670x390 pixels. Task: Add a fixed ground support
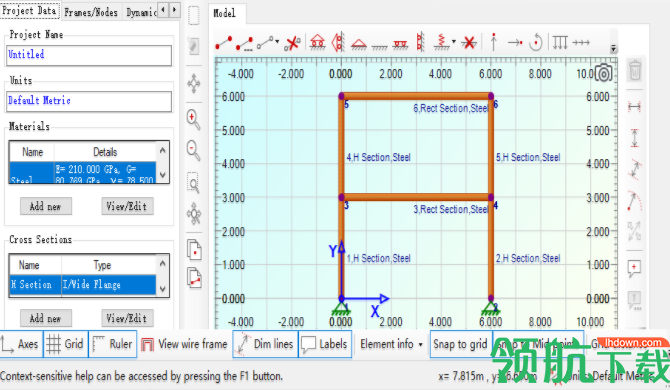click(x=379, y=47)
